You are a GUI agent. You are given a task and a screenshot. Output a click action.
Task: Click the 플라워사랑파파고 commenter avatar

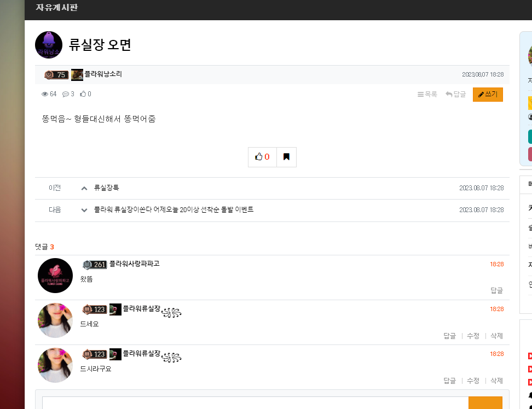[x=55, y=276]
